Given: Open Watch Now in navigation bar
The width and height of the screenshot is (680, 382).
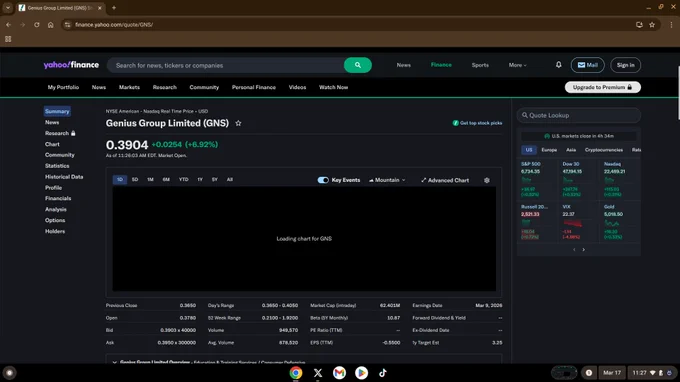Looking at the screenshot, I should [x=333, y=87].
